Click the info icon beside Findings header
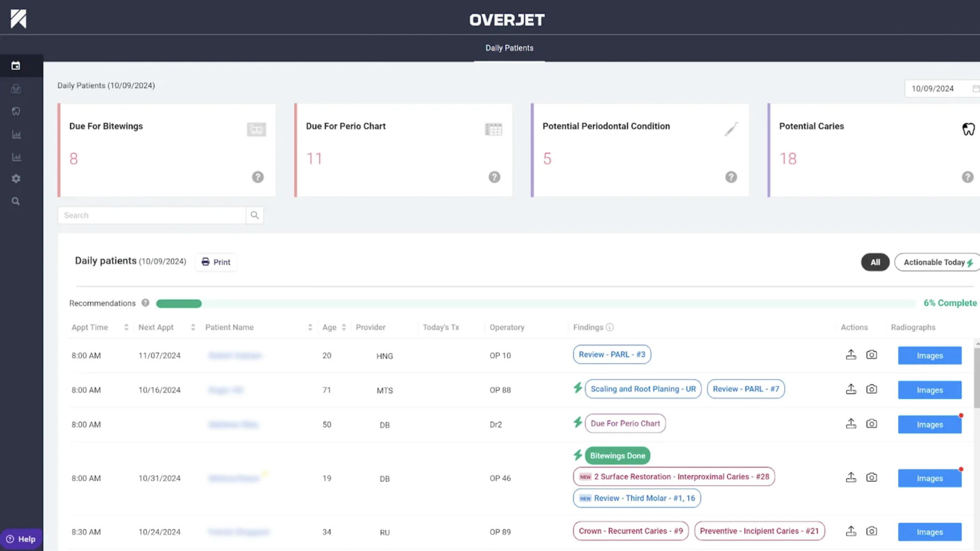The image size is (980, 551). click(x=609, y=328)
